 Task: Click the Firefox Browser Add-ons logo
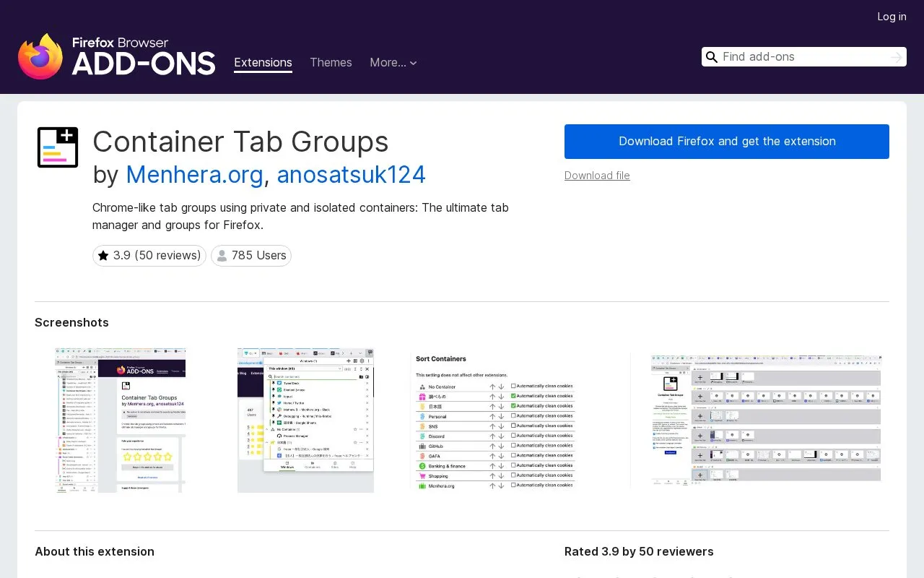pyautogui.click(x=117, y=56)
